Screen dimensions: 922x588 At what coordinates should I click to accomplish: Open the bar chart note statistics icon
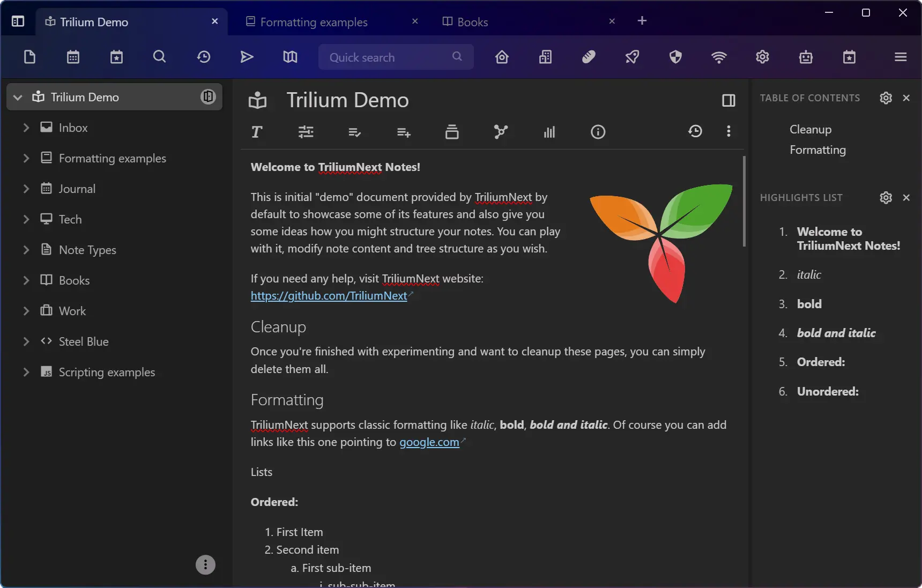pyautogui.click(x=549, y=132)
